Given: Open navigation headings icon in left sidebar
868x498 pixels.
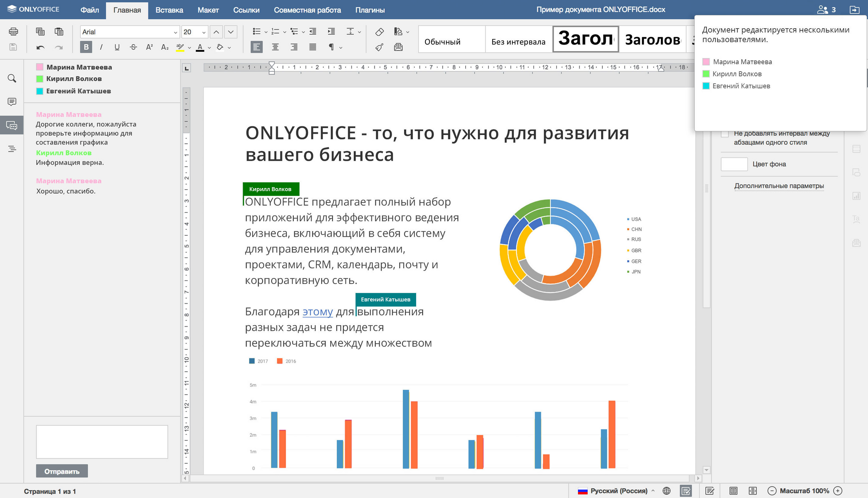Looking at the screenshot, I should pyautogui.click(x=12, y=149).
